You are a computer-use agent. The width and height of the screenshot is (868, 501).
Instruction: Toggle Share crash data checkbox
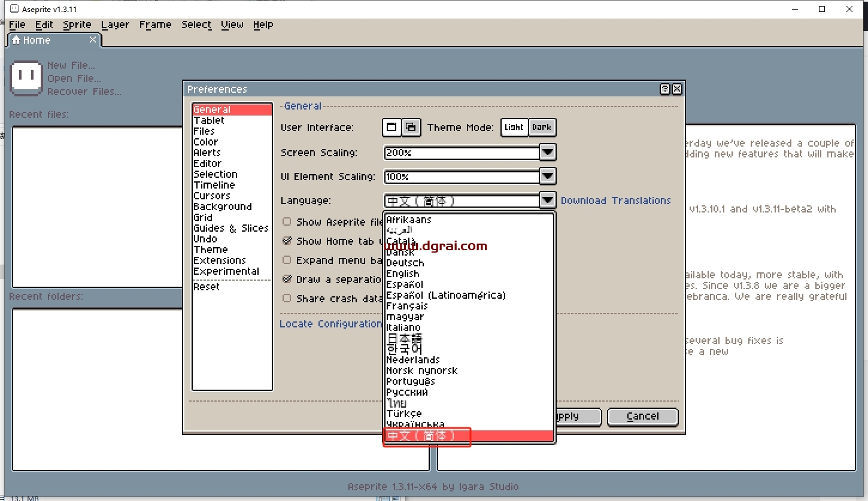tap(287, 298)
